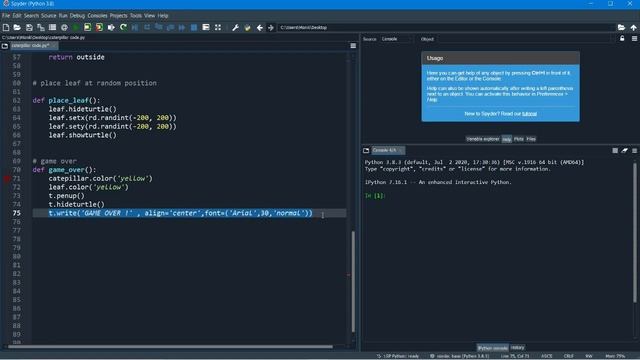
Task: Click browse working directory folder icon
Action: pos(621,27)
